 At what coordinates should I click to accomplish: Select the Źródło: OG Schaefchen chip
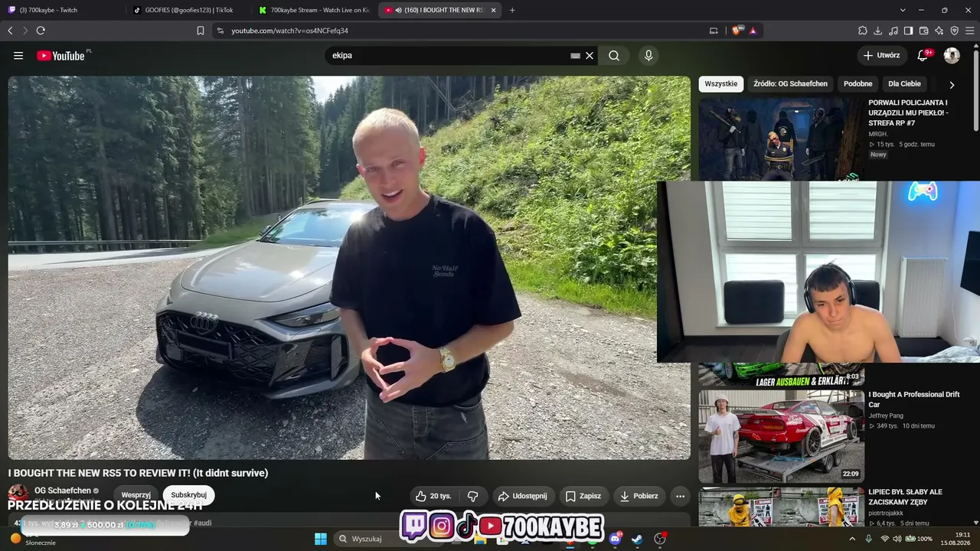click(x=790, y=83)
